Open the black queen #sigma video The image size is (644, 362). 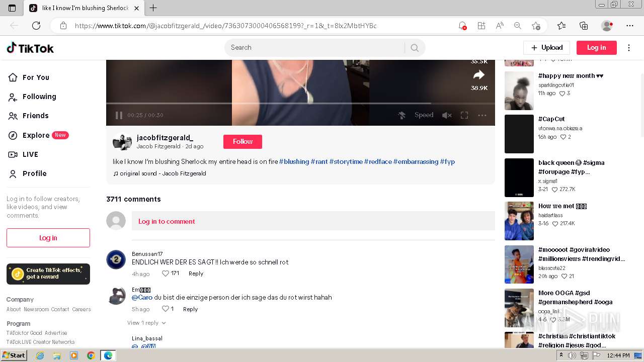519,177
